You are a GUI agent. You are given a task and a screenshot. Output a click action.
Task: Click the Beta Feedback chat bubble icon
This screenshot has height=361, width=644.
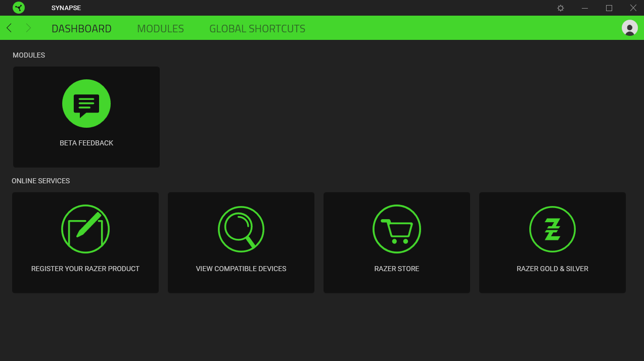[86, 104]
